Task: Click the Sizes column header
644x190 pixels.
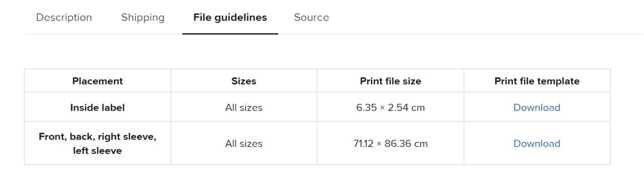Action: [x=244, y=81]
